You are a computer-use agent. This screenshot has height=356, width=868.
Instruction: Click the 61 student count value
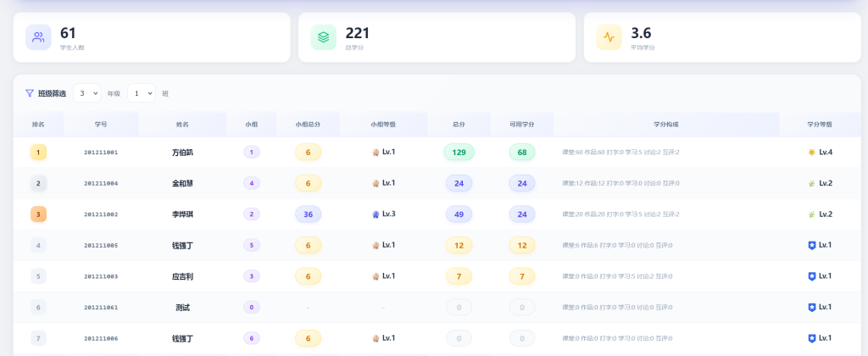click(68, 33)
